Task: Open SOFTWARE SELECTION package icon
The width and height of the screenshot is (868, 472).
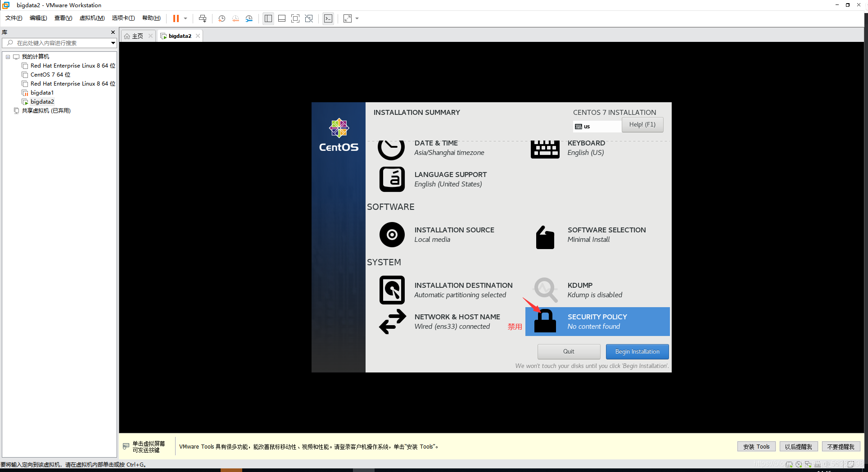Action: tap(545, 237)
